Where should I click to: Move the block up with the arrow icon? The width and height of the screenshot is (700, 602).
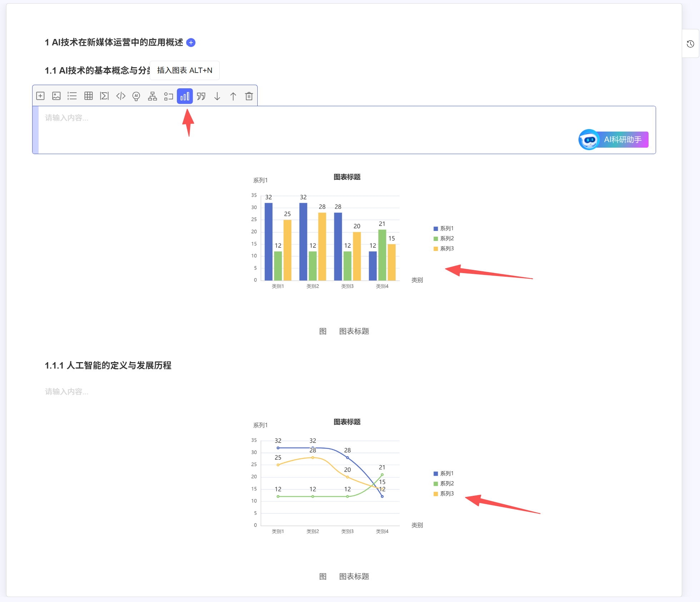click(233, 96)
